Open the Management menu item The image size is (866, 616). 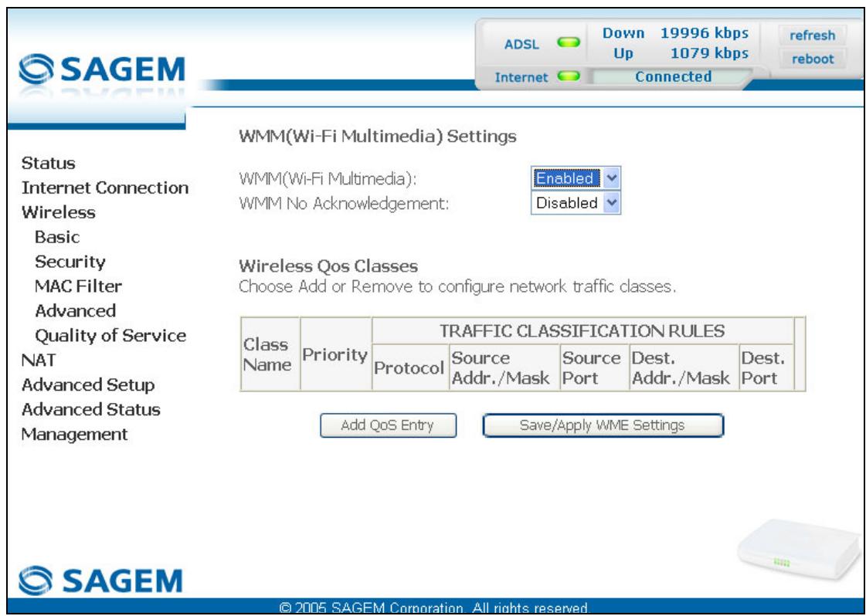74,435
